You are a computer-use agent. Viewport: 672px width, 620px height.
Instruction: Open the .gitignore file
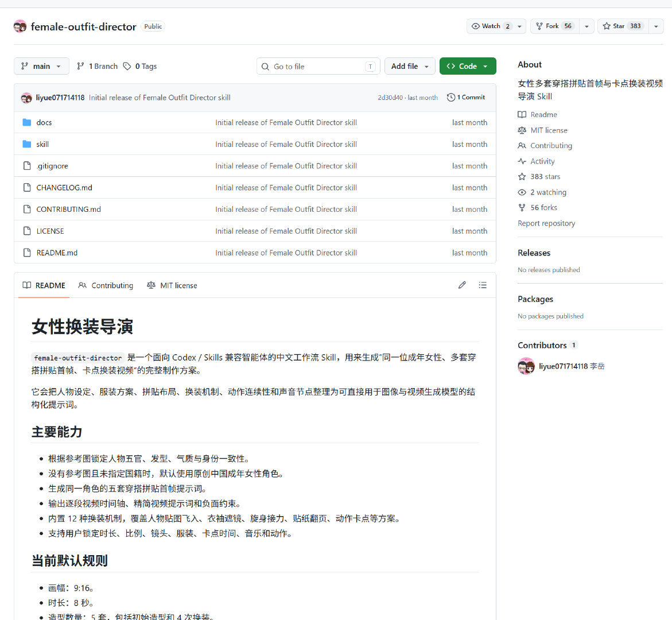(x=52, y=166)
